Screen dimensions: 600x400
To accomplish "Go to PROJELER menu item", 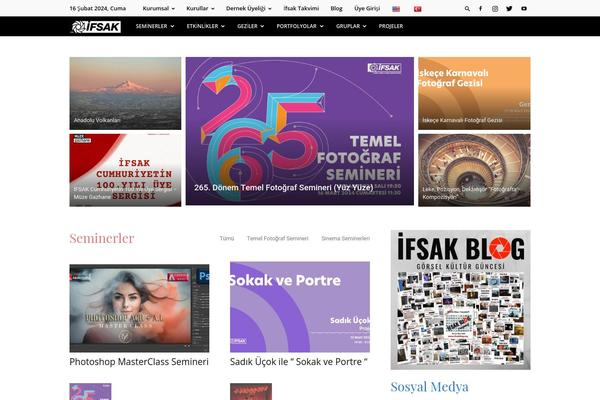I will [x=391, y=26].
